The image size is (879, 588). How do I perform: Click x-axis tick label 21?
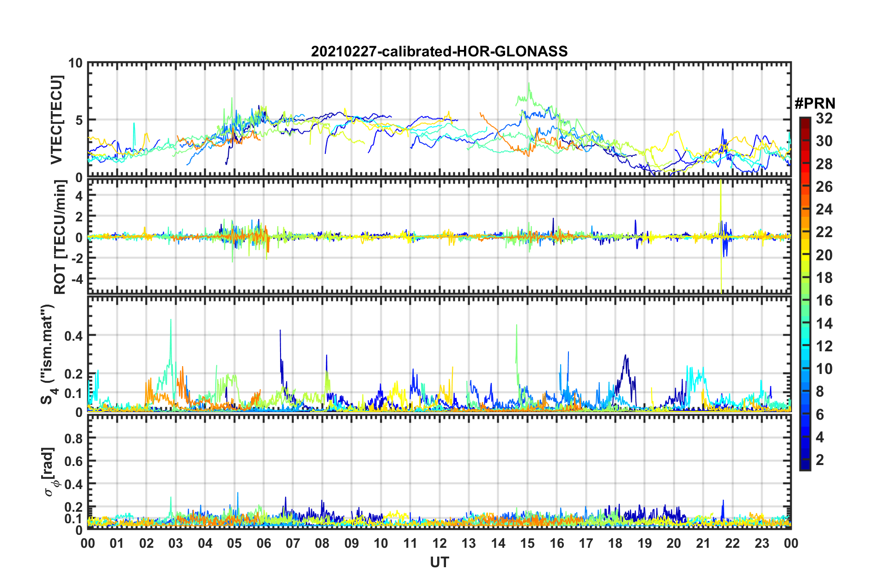(703, 543)
